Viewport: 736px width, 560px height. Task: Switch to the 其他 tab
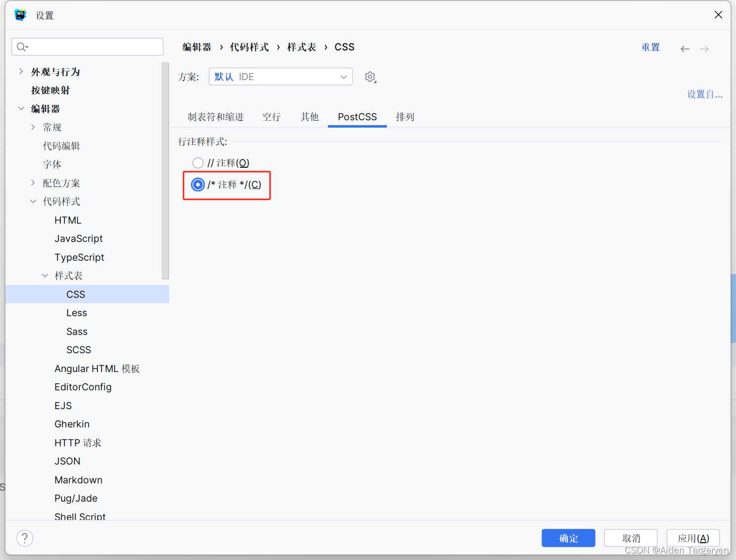[x=310, y=117]
